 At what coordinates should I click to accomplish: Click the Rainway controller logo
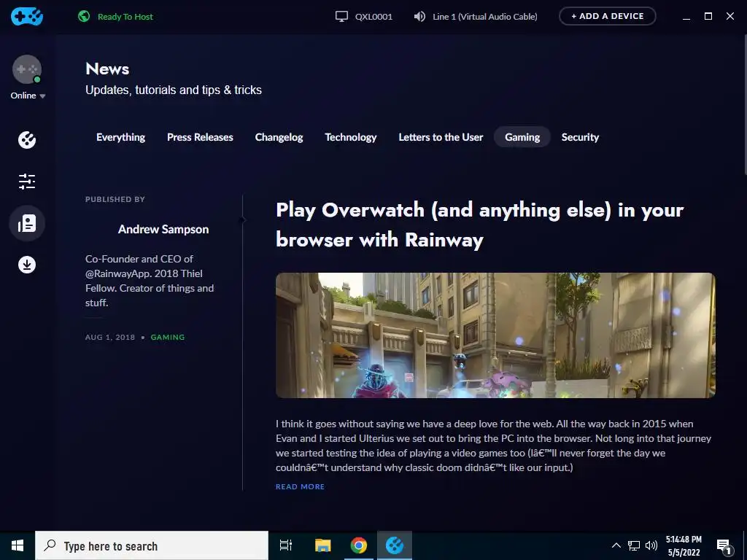(x=27, y=17)
